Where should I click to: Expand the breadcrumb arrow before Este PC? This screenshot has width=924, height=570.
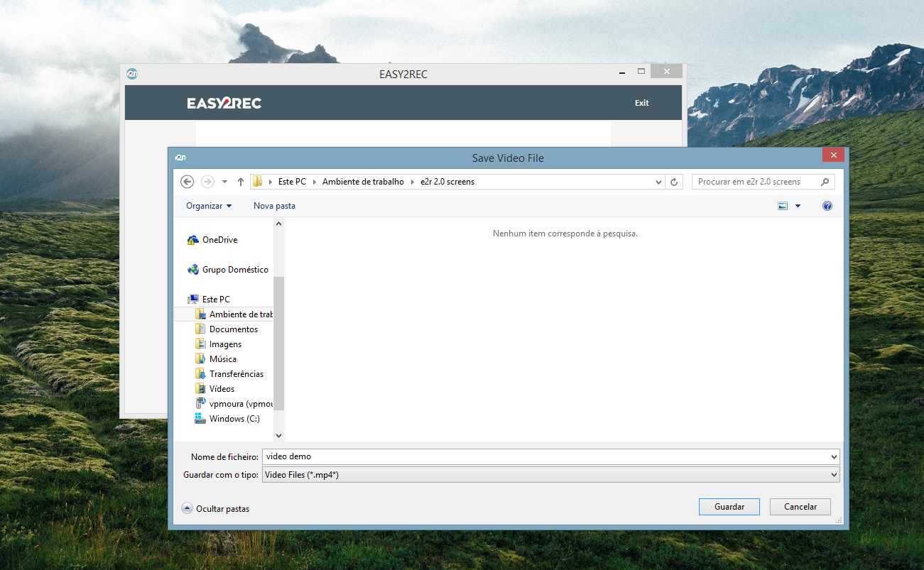click(270, 182)
